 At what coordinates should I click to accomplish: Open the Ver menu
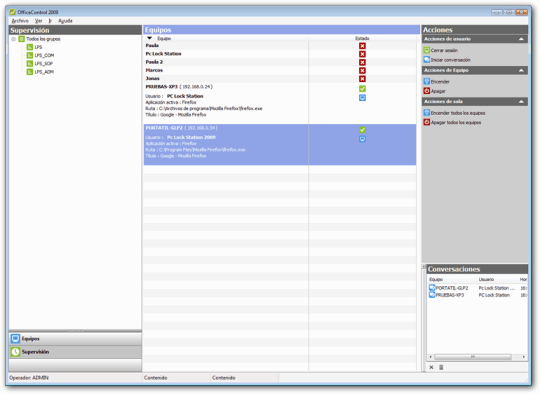[38, 21]
